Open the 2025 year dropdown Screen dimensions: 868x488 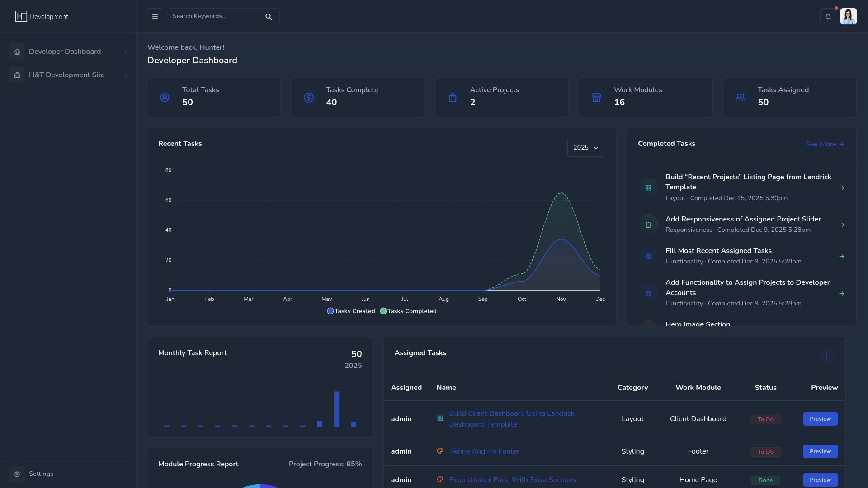click(x=586, y=148)
